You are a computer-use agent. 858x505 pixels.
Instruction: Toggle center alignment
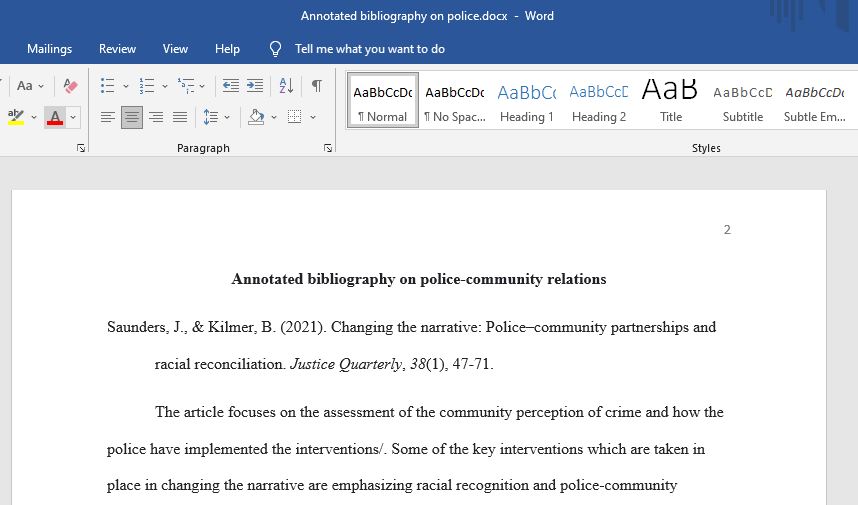[132, 117]
